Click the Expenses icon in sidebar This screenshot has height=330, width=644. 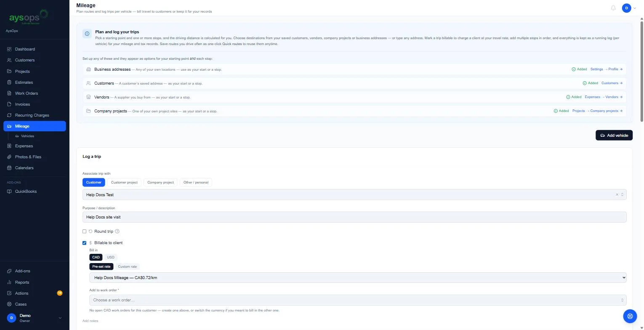pyautogui.click(x=9, y=146)
